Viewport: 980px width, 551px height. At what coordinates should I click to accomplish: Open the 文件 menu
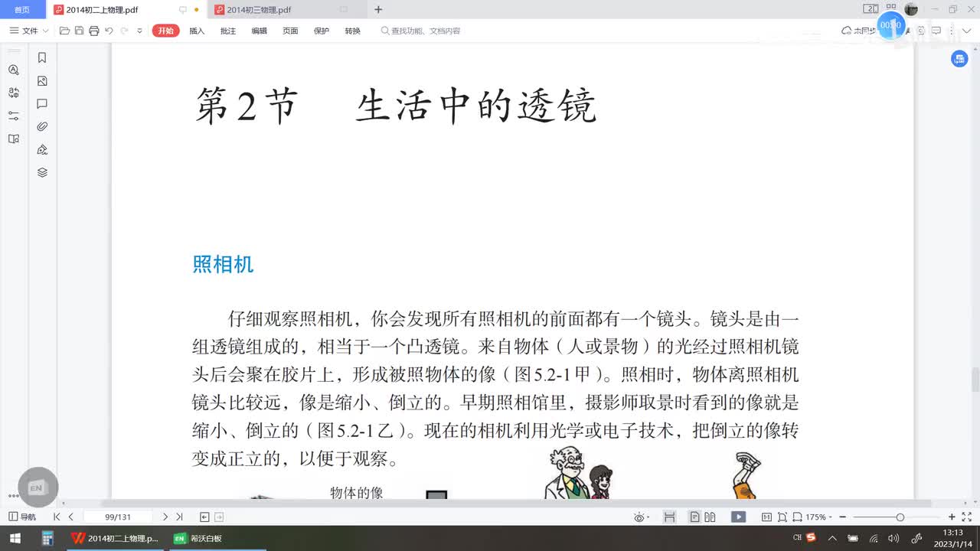pos(29,31)
